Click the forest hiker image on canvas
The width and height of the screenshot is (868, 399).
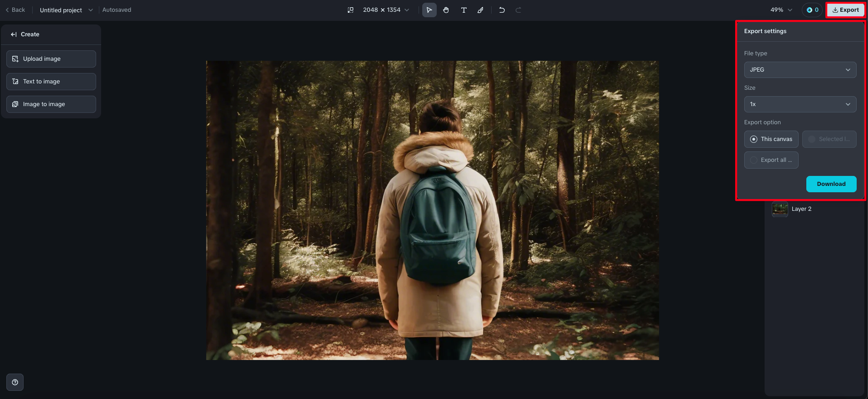point(432,210)
